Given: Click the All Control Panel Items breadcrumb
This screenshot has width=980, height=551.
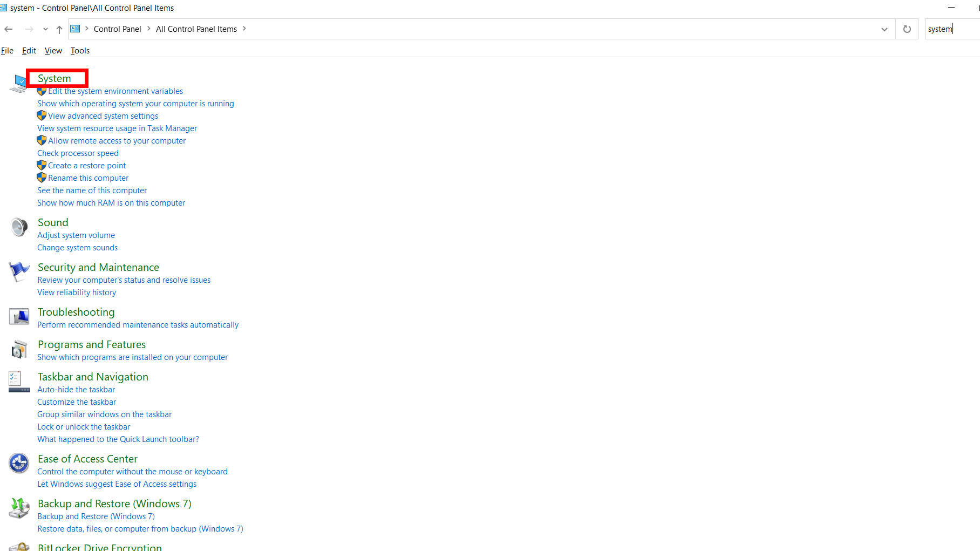Looking at the screenshot, I should point(196,29).
